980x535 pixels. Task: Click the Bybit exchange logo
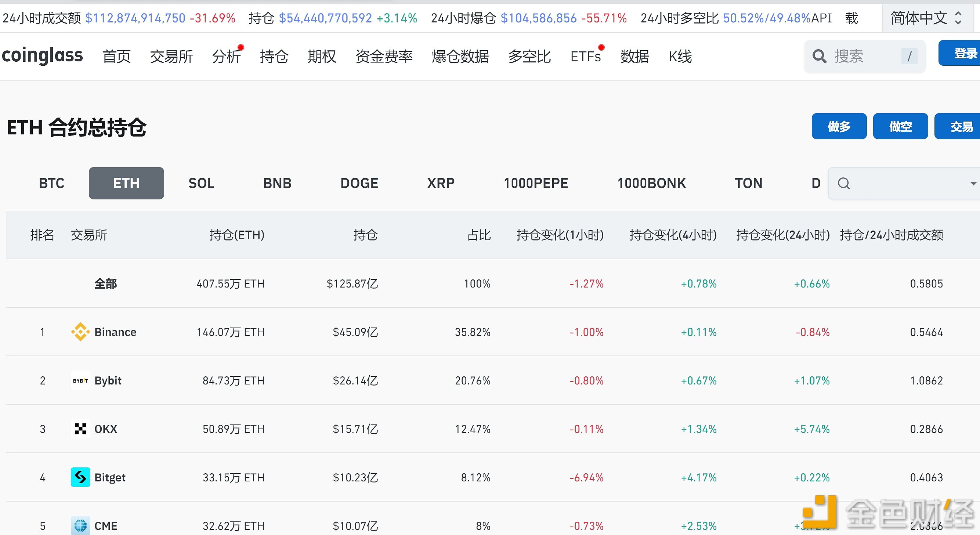pyautogui.click(x=80, y=380)
